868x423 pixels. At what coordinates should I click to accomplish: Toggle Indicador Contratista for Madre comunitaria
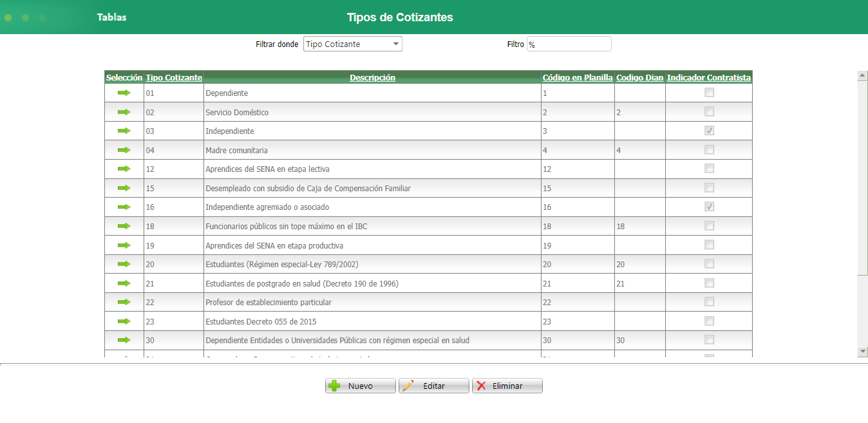(x=709, y=149)
